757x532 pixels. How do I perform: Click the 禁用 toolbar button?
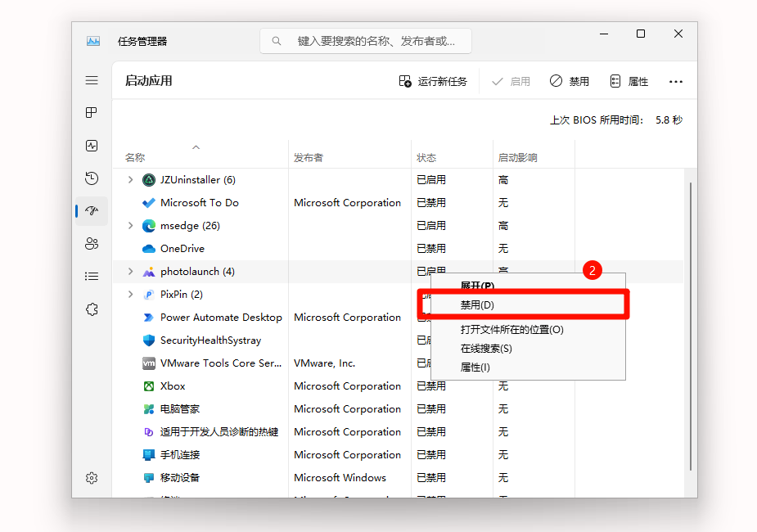pos(570,81)
